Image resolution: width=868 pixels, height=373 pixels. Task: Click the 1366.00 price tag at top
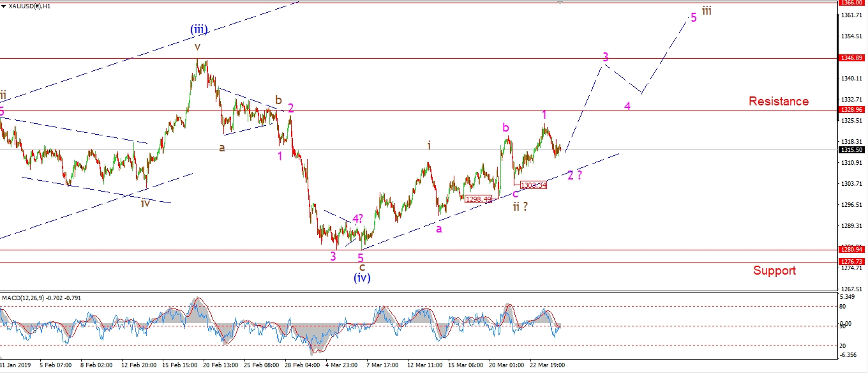851,3
